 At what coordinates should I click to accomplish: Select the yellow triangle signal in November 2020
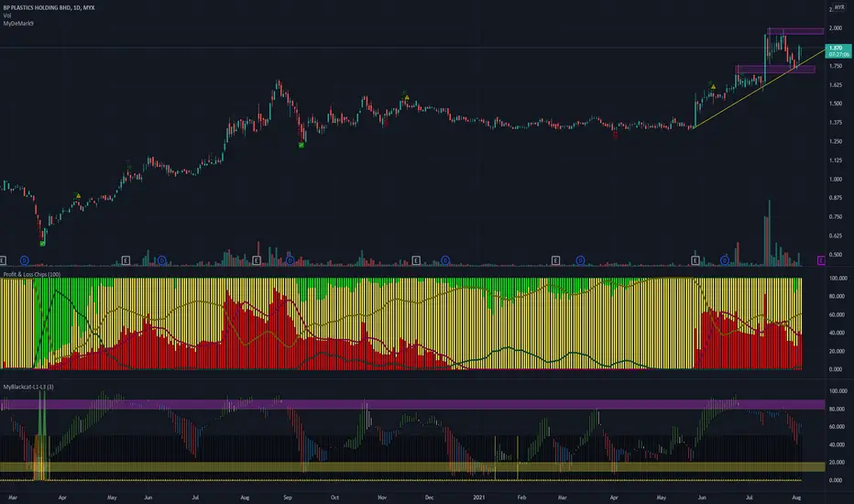pyautogui.click(x=407, y=97)
